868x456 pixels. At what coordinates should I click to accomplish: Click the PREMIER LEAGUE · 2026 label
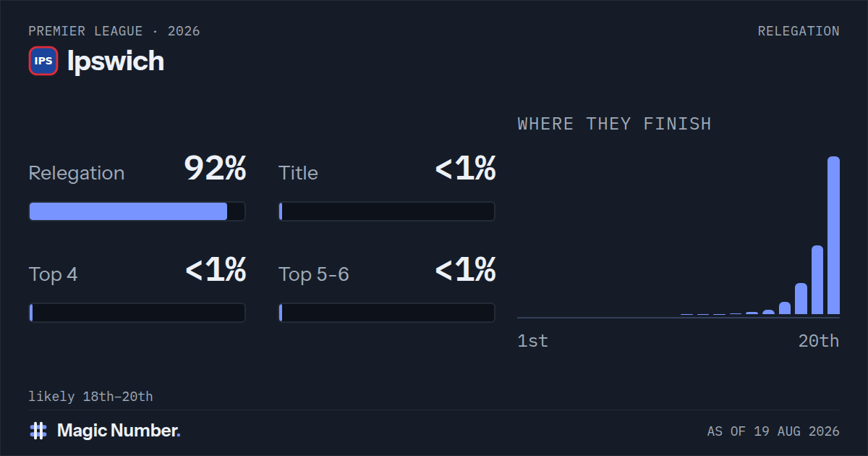(114, 31)
